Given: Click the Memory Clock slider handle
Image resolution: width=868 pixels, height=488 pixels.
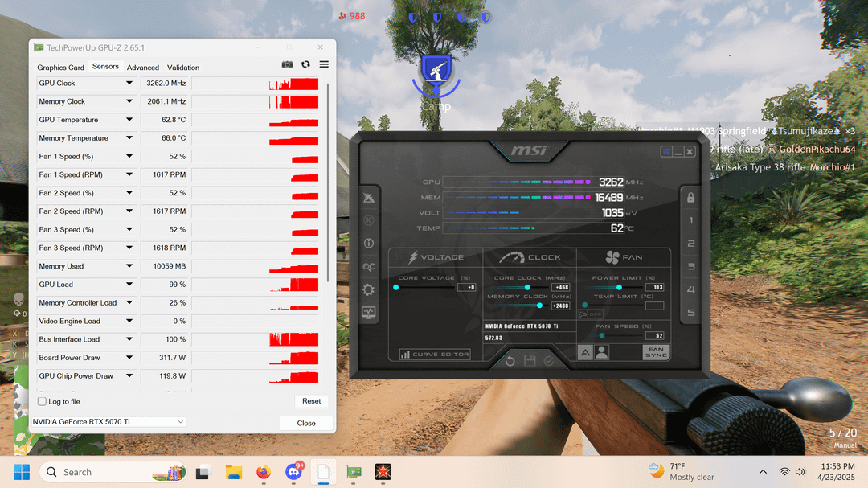Looking at the screenshot, I should pyautogui.click(x=539, y=306).
